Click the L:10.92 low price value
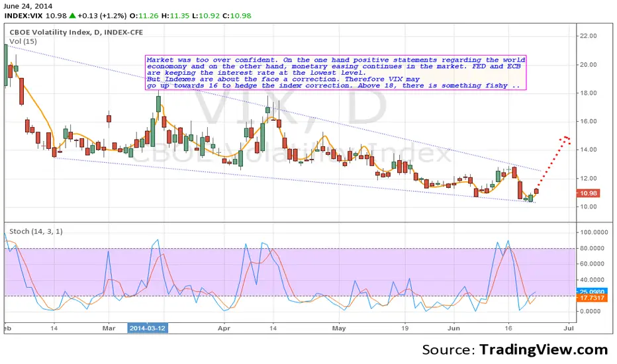The width and height of the screenshot is (617, 364). point(206,16)
